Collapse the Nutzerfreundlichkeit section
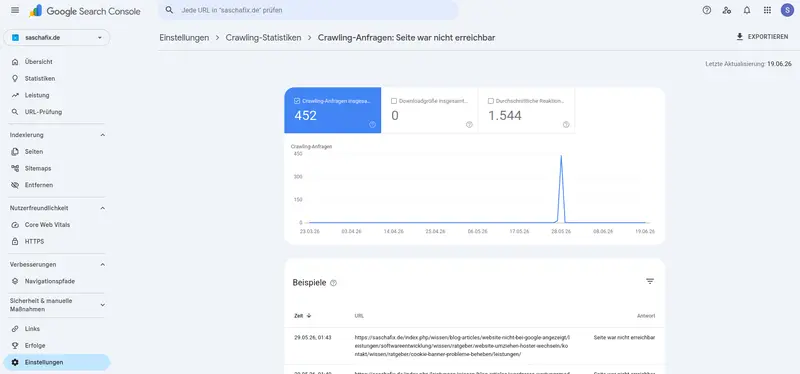The height and width of the screenshot is (374, 800). click(x=103, y=208)
